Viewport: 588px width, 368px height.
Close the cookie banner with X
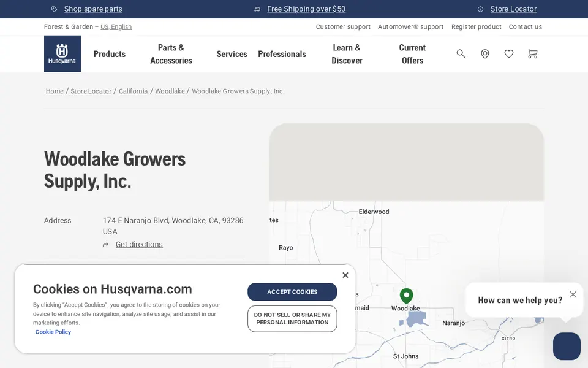[x=345, y=275]
